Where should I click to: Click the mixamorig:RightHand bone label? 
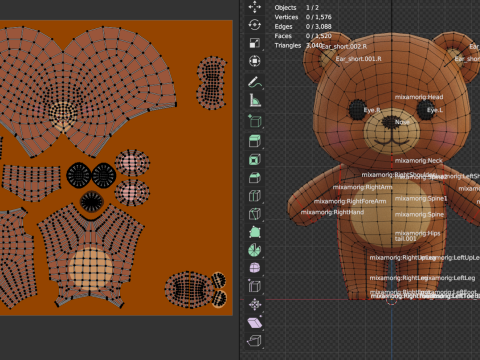332,212
